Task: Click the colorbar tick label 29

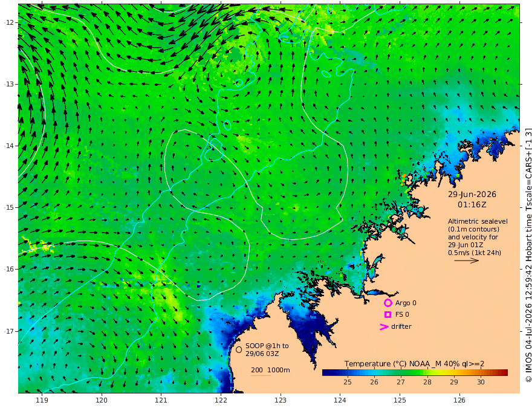Action: 454,382
